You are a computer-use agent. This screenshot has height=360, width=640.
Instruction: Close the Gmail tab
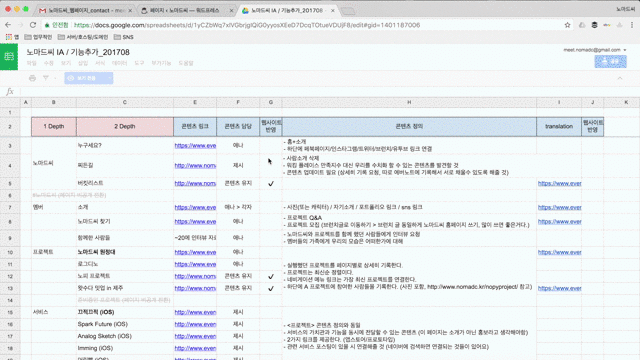(130, 10)
